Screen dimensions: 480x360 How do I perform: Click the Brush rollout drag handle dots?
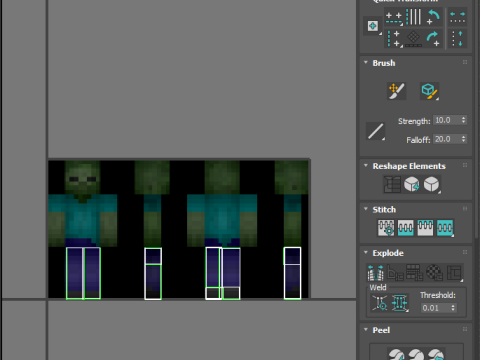[x=465, y=62]
